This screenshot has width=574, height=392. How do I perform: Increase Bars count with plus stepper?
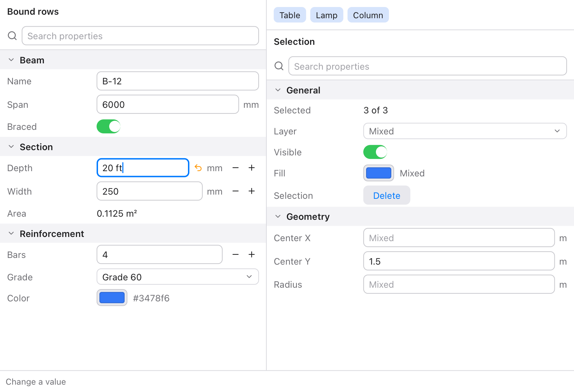click(x=252, y=254)
